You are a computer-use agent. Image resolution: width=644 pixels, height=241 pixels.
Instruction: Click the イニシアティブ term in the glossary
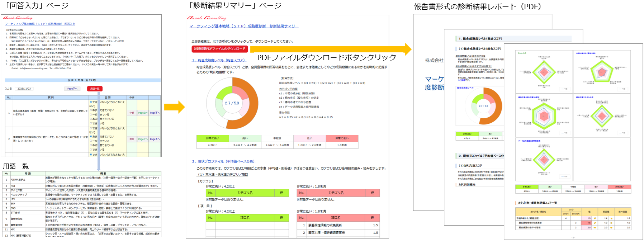(x=19, y=195)
